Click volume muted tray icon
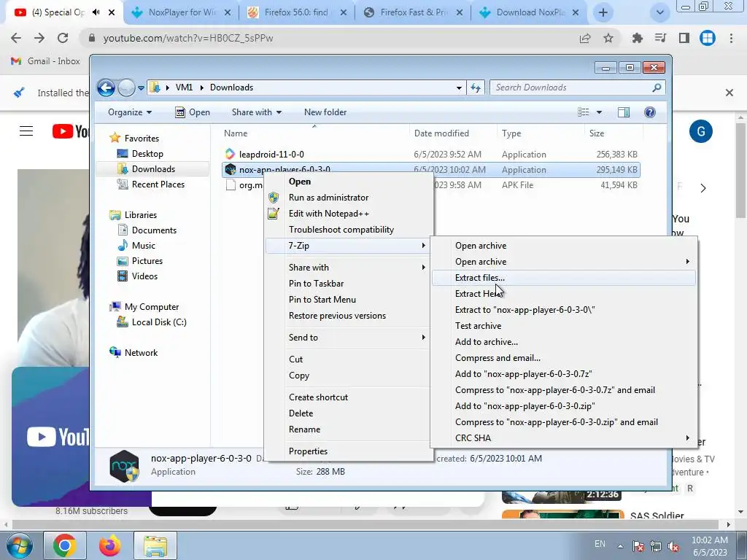The width and height of the screenshot is (747, 560). click(673, 546)
